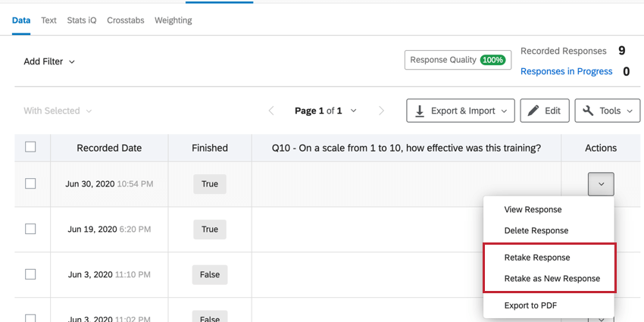The width and height of the screenshot is (644, 322).
Task: Collapse the Actions dropdown for first row
Action: [602, 184]
